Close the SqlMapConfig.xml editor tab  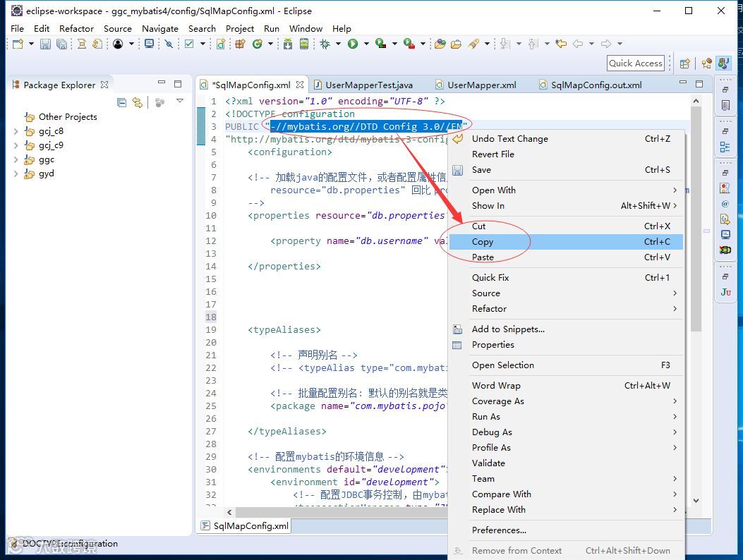(x=300, y=85)
